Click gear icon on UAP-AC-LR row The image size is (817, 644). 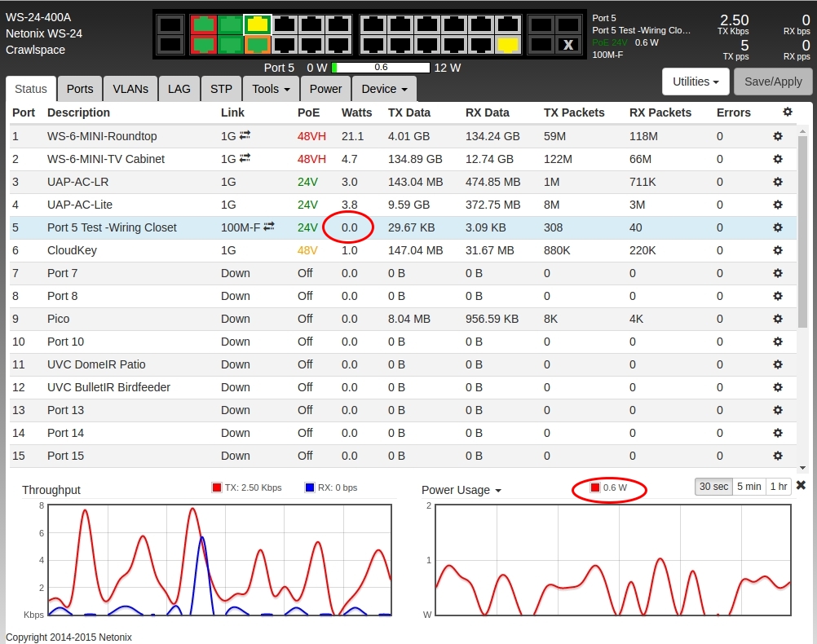click(777, 182)
